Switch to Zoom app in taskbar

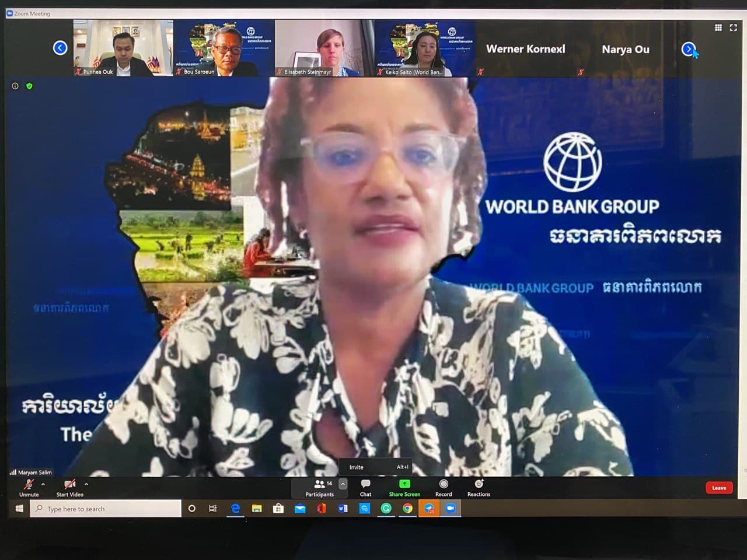coord(451,509)
